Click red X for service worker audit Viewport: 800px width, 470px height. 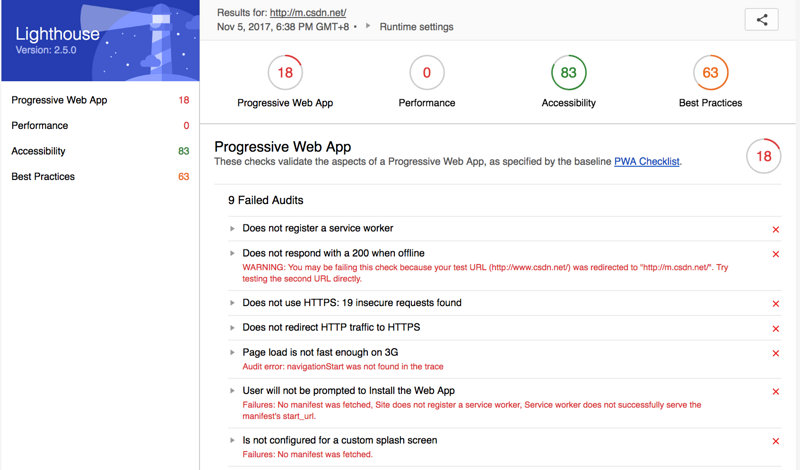(776, 230)
